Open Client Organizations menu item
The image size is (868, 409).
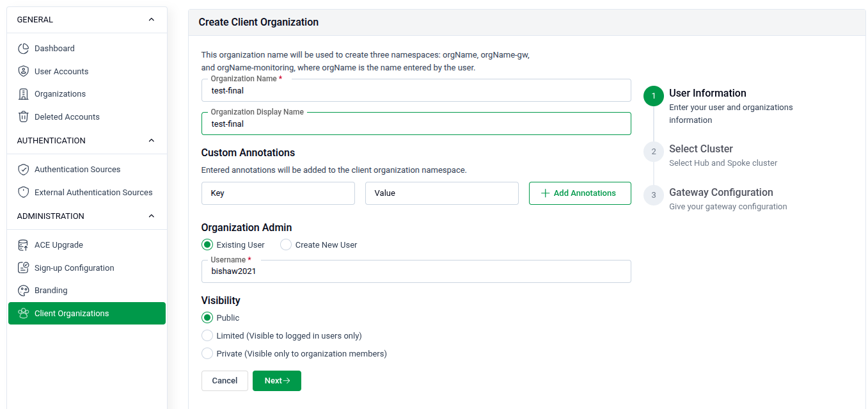point(72,314)
